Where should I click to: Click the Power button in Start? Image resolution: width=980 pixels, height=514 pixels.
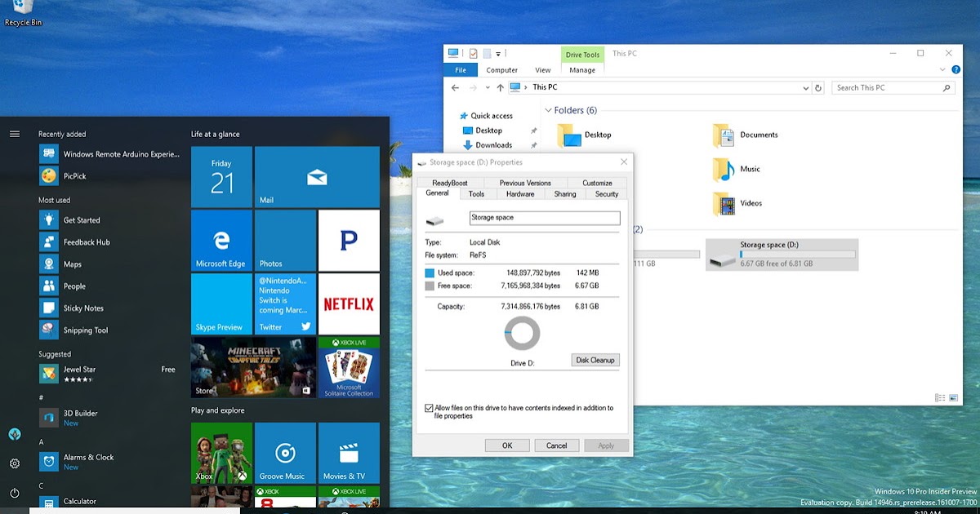click(15, 493)
